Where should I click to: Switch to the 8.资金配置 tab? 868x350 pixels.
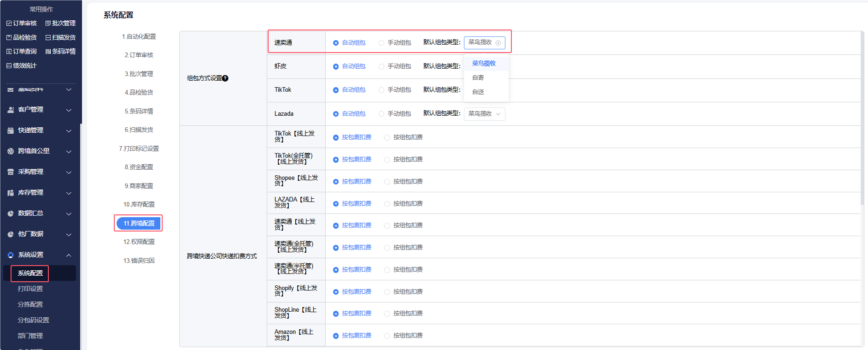(x=139, y=167)
